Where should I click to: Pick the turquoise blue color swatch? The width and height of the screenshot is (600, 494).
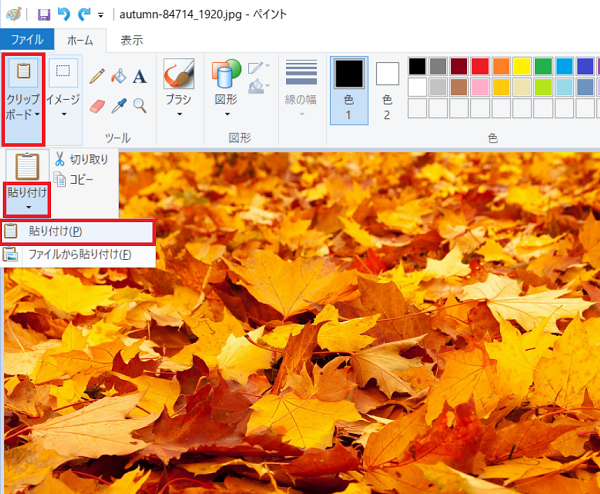(x=564, y=66)
